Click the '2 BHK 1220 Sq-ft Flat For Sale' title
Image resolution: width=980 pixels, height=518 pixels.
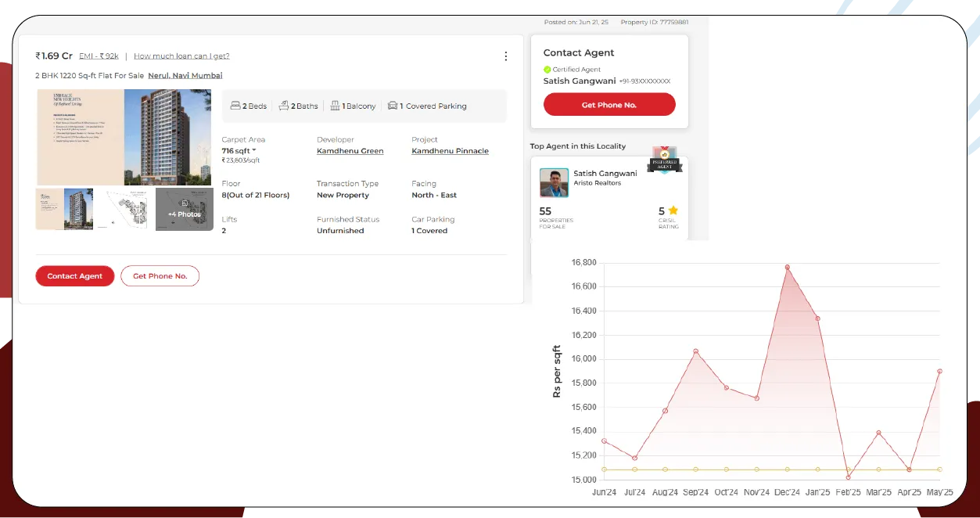tap(90, 76)
